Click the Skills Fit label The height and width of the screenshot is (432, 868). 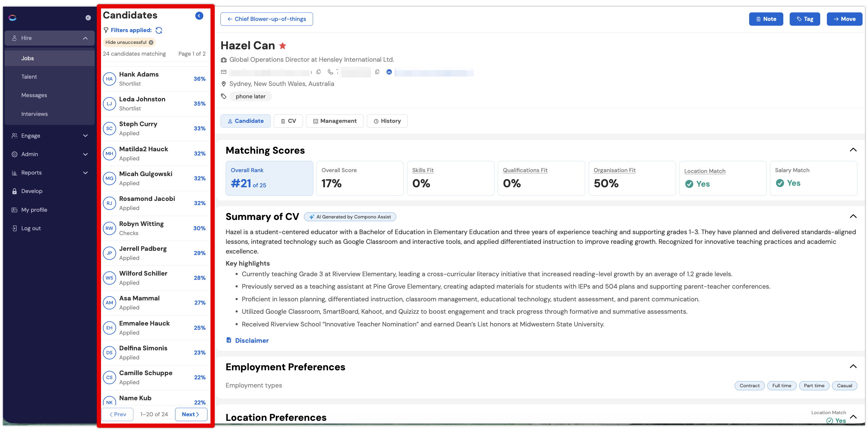(x=423, y=171)
